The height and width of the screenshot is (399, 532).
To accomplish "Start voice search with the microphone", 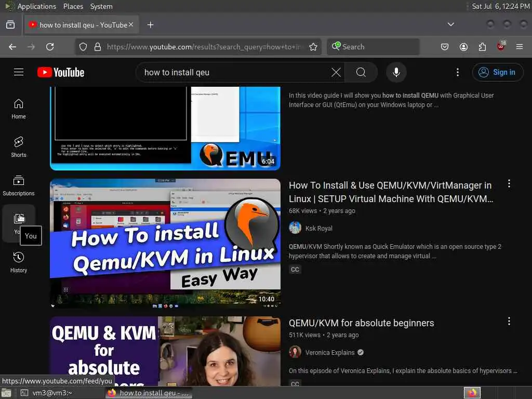I will 396,72.
